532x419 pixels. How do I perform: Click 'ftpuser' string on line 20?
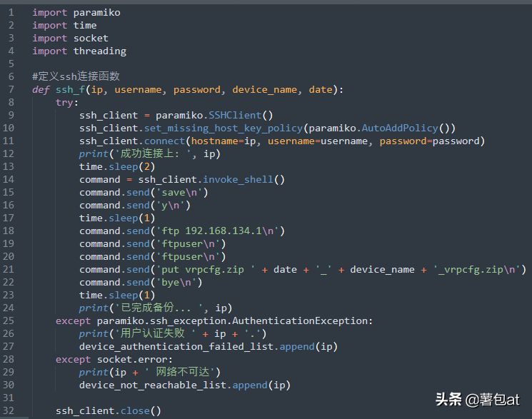click(x=188, y=257)
